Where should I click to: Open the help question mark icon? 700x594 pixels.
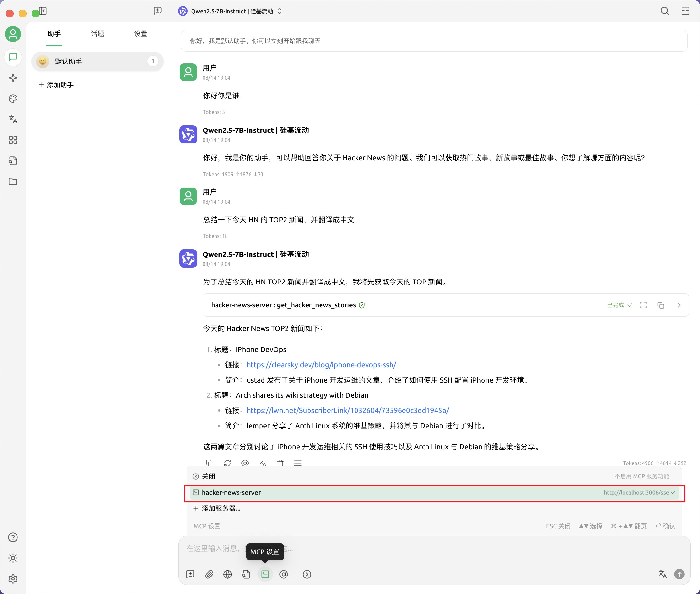[13, 537]
